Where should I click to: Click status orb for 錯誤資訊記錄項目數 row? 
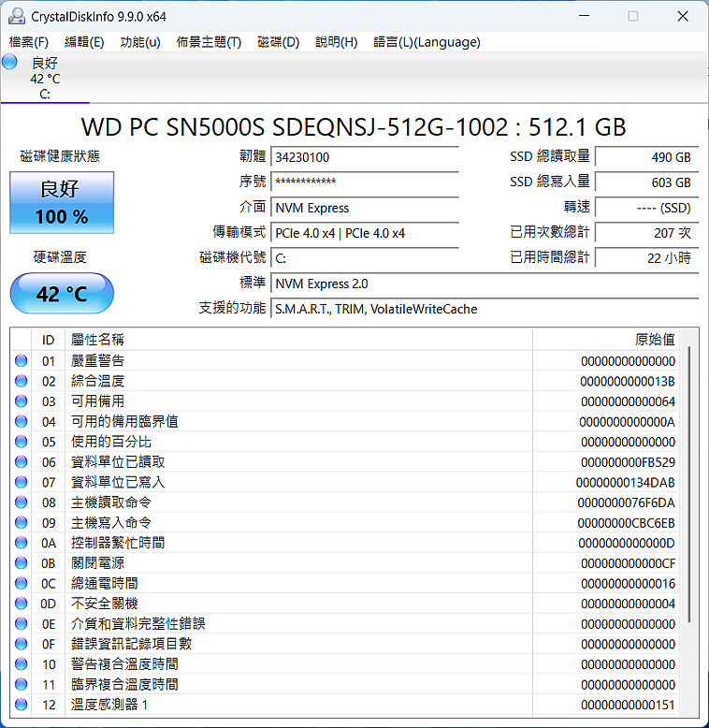21,644
